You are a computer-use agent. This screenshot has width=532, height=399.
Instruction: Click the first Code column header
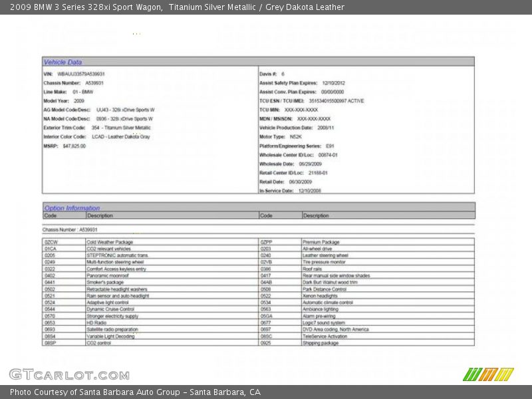pos(51,215)
